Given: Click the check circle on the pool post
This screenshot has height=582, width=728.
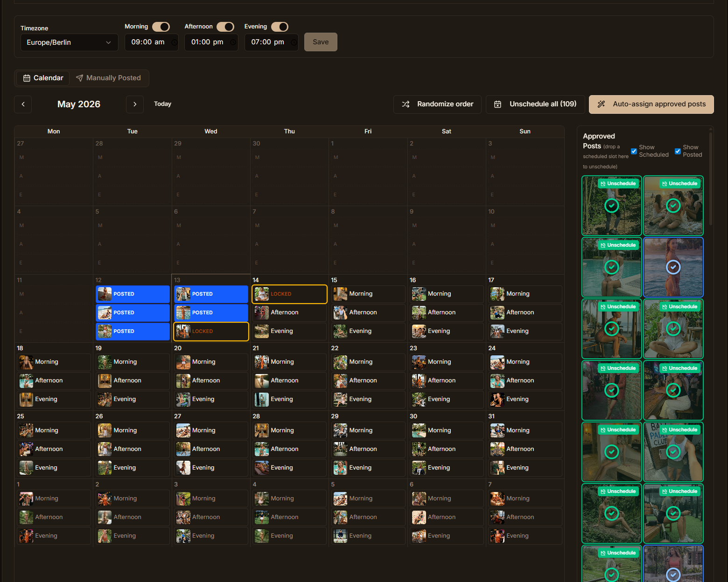Looking at the screenshot, I should 612,267.
